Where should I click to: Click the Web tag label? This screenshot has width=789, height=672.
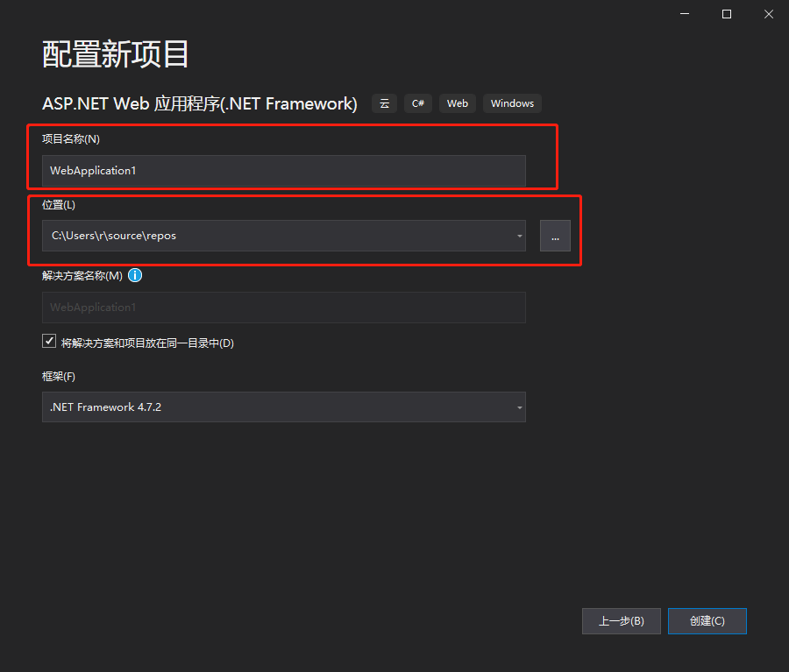click(458, 103)
